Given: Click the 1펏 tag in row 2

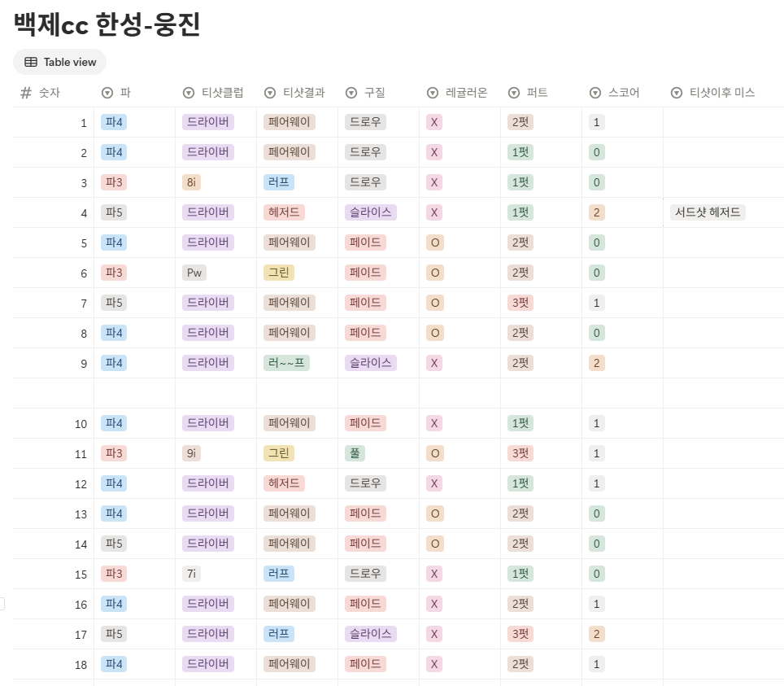Looking at the screenshot, I should [520, 152].
